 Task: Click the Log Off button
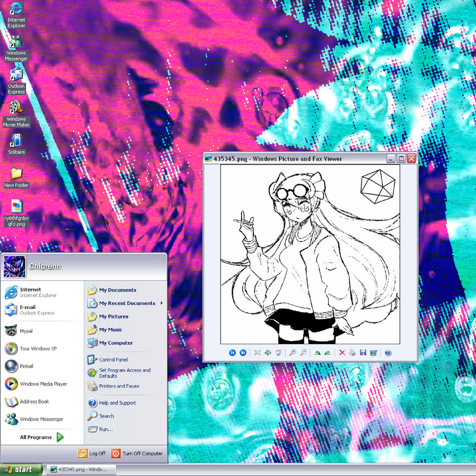(92, 453)
